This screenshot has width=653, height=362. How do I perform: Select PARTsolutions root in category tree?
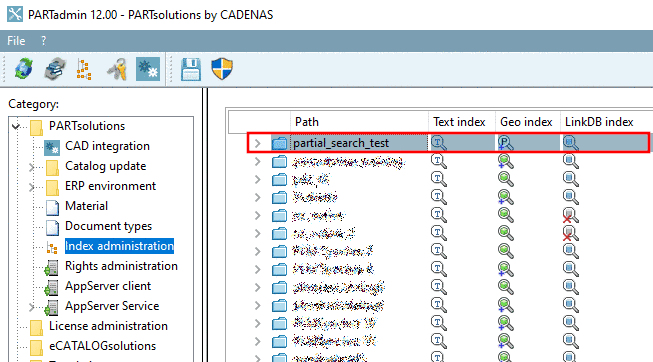(x=87, y=126)
